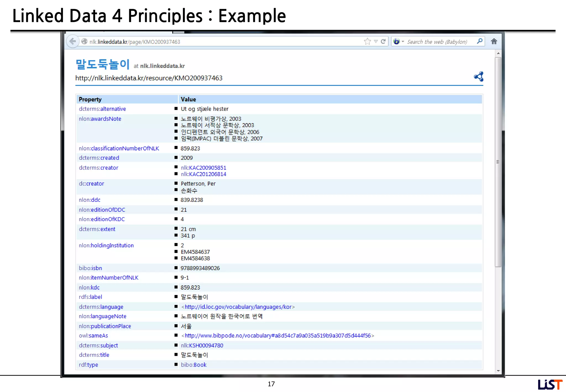Click the browser back arrow button

73,41
